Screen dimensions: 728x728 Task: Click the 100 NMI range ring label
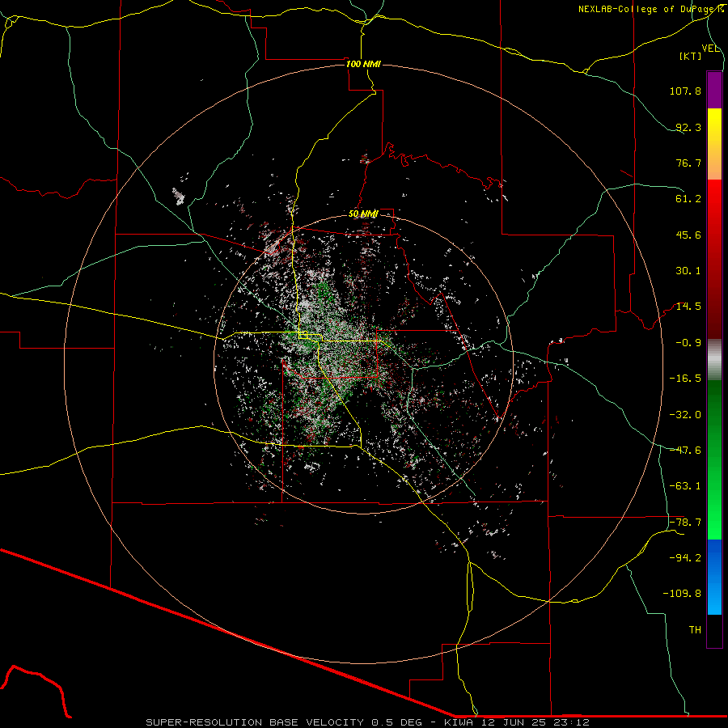click(363, 64)
